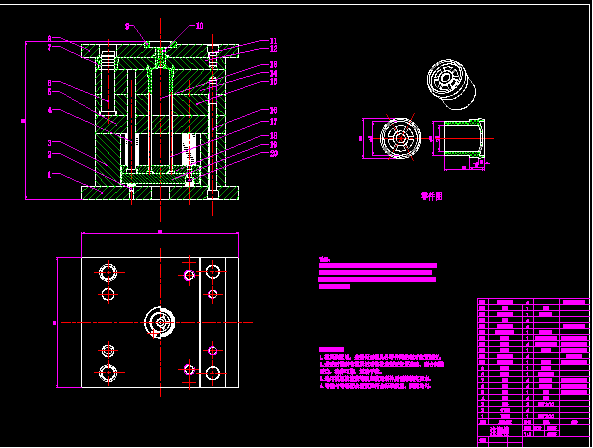This screenshot has height=448, width=593.
Task: Select part balloon number 11
Action: tap(273, 41)
